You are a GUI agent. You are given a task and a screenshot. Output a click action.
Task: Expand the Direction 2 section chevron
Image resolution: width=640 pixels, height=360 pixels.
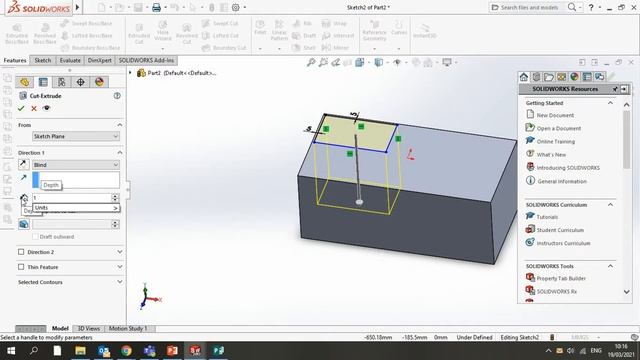click(120, 252)
